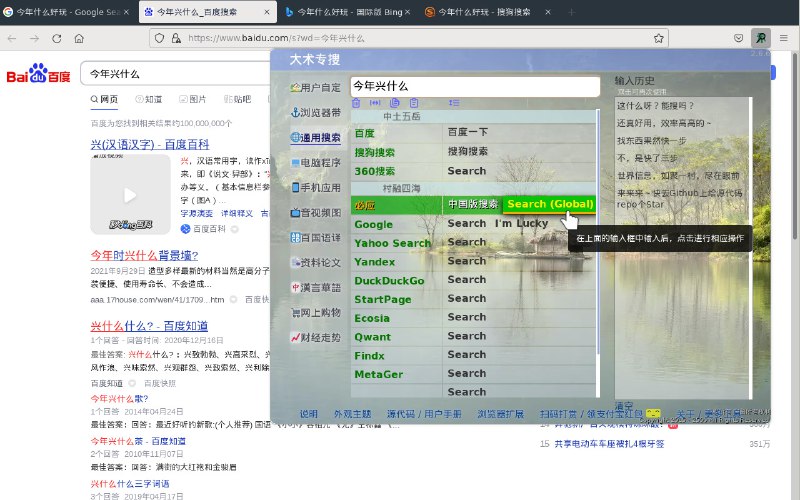Click Search for 360搜索
Image resolution: width=800 pixels, height=500 pixels.
click(x=466, y=171)
